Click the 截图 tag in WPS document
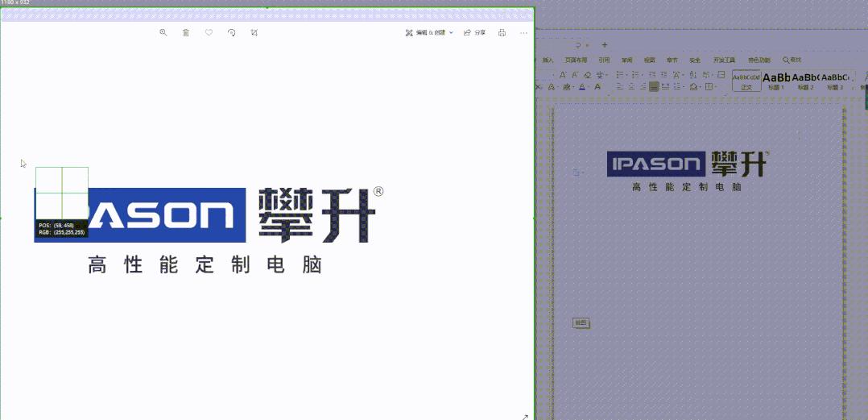The width and height of the screenshot is (868, 420). click(581, 322)
